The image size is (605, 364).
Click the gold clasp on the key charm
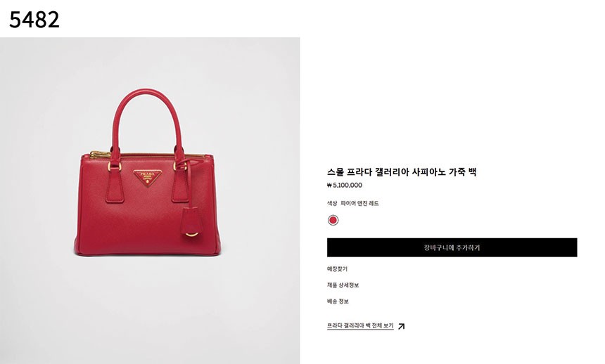click(192, 234)
